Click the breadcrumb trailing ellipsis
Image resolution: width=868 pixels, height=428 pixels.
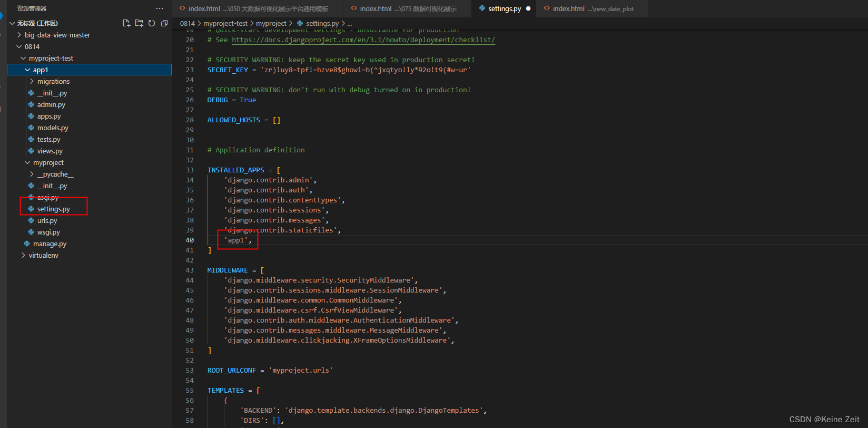350,23
